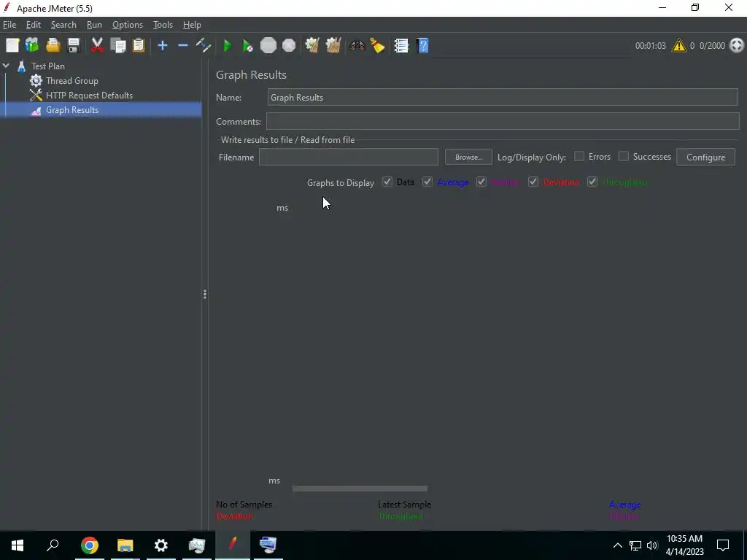Collapse the Test Plan tree expander
This screenshot has width=747, height=560.
tap(6, 66)
